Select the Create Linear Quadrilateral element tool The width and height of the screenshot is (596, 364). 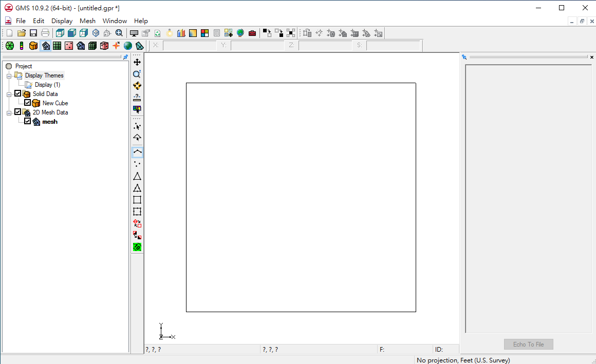[x=137, y=200]
